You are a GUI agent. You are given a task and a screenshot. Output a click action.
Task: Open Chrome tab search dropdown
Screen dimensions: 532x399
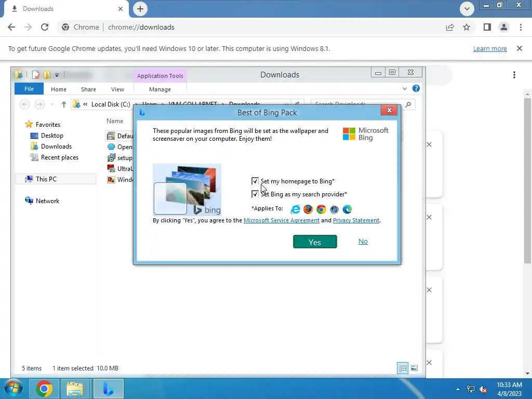point(467,9)
